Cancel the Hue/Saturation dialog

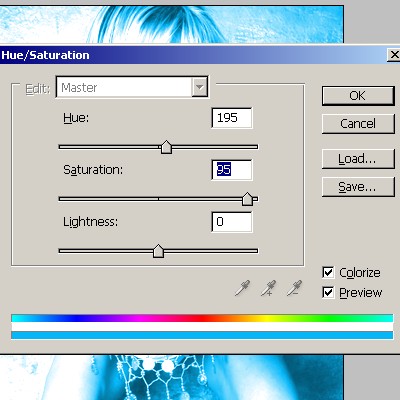click(x=358, y=124)
